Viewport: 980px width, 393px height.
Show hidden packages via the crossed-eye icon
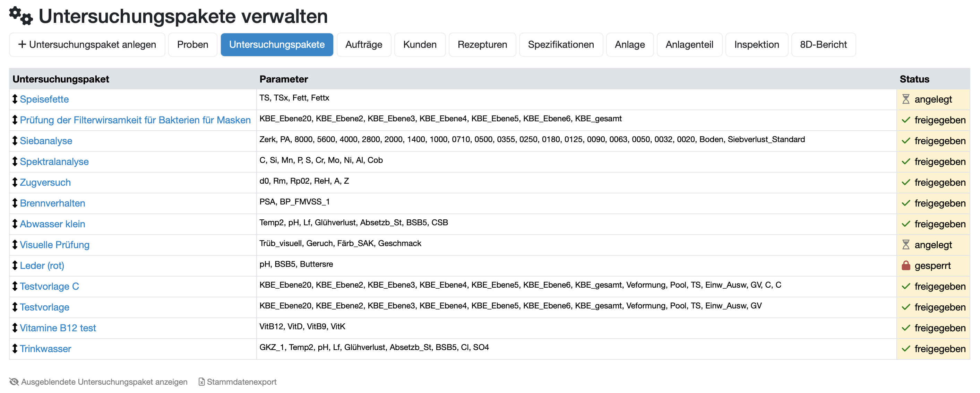(14, 382)
